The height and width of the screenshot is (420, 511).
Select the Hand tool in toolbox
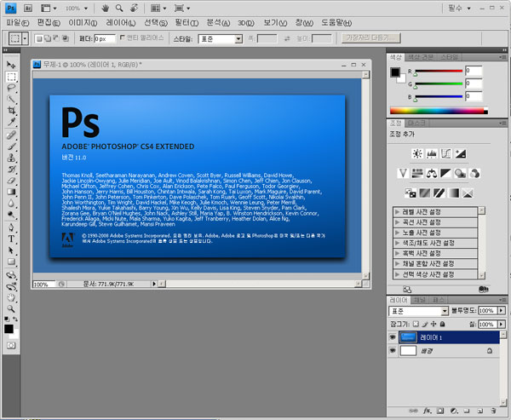coord(11,297)
